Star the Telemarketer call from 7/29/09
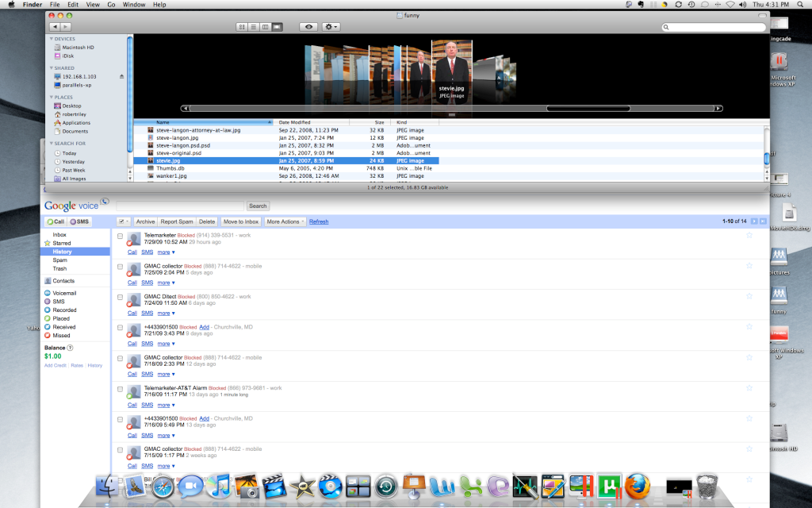This screenshot has height=508, width=812. [x=749, y=236]
